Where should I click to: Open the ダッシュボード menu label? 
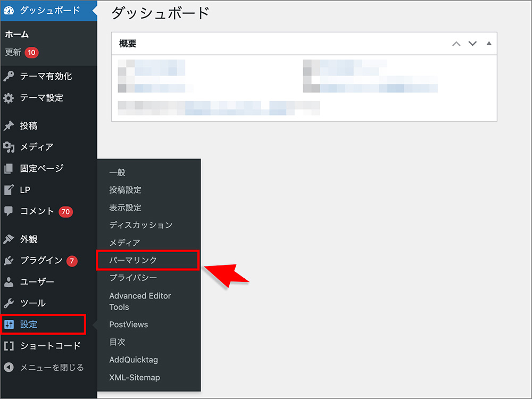click(50, 10)
